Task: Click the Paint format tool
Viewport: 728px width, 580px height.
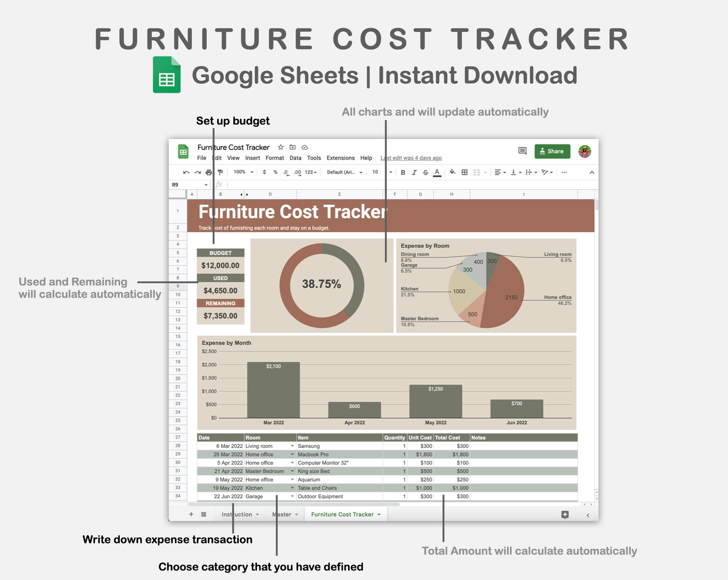Action: (220, 172)
